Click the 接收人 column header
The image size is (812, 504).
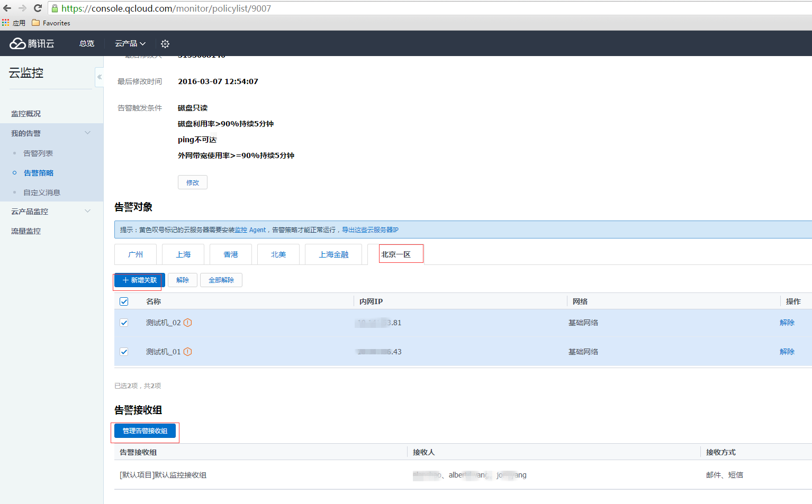point(423,452)
